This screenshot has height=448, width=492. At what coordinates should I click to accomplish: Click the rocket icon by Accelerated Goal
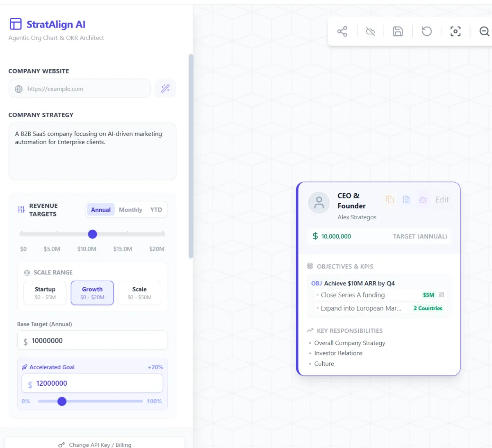pyautogui.click(x=25, y=367)
